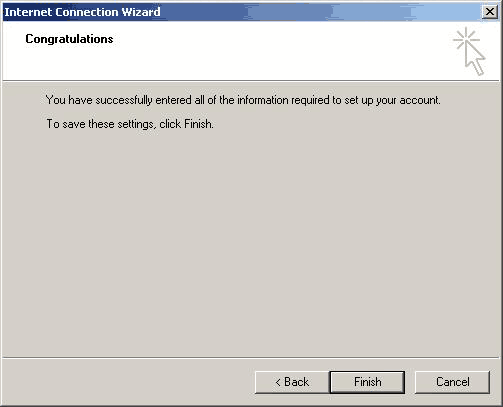
Task: Click the sparkle burst above the cursor icon
Action: coord(466,39)
